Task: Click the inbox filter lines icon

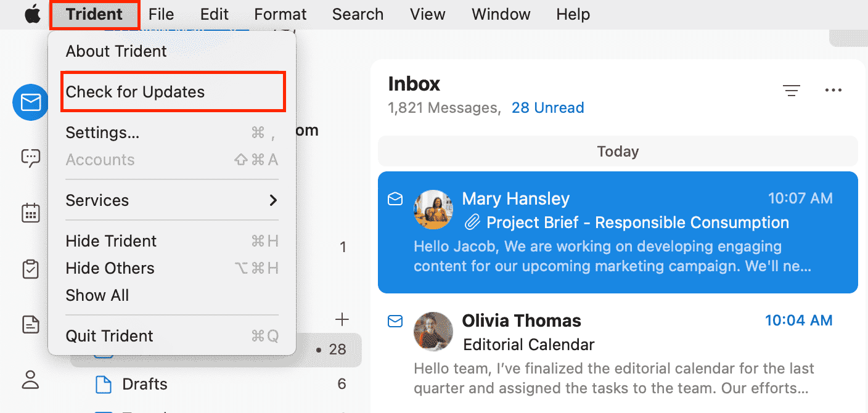Action: [792, 91]
